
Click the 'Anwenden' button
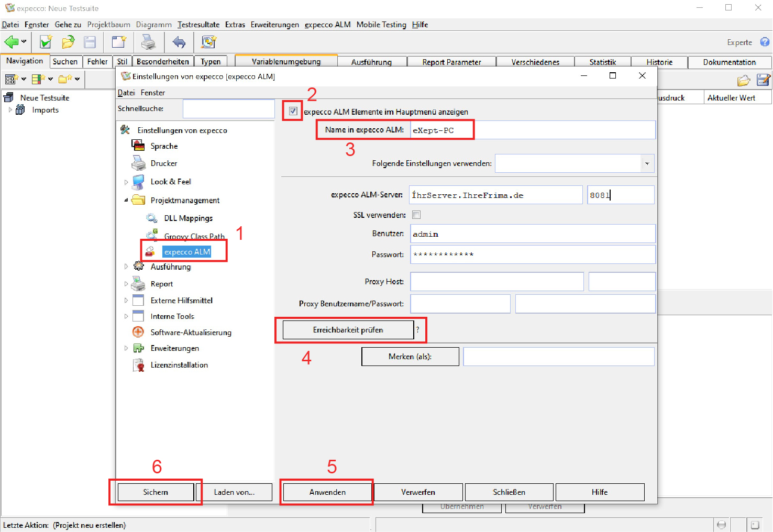pos(327,492)
